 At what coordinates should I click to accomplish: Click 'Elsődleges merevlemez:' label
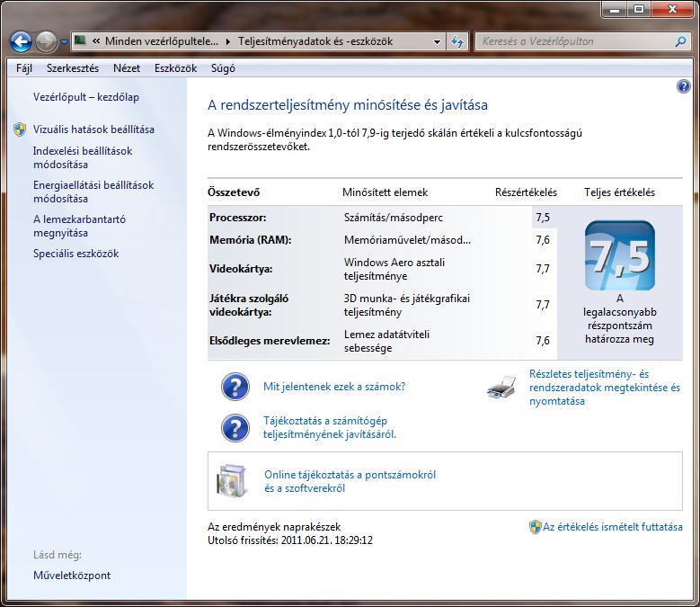click(x=270, y=341)
